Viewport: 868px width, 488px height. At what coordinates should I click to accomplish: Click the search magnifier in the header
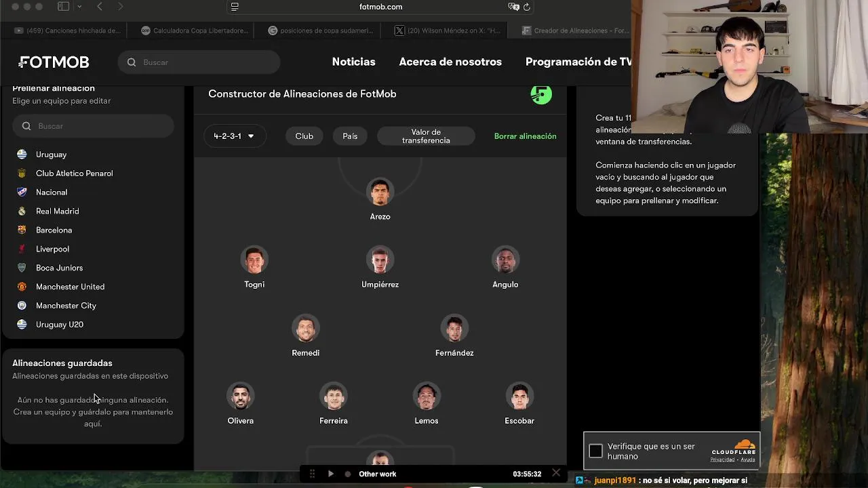pos(132,62)
